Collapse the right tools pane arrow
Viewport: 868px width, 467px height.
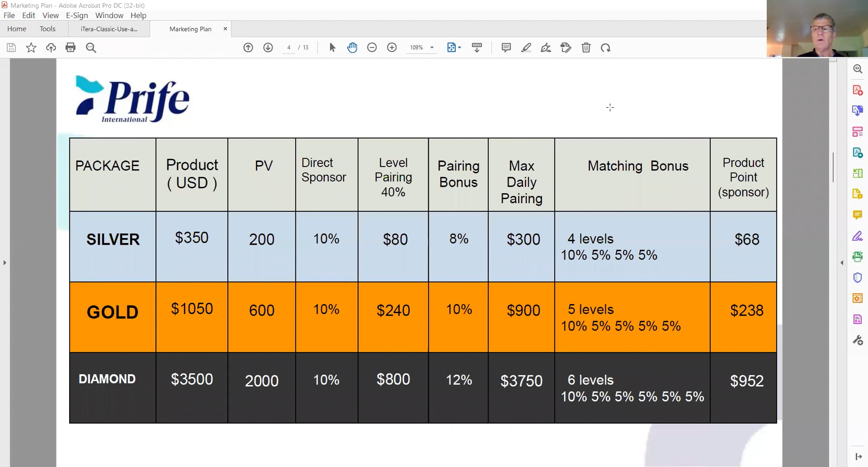tap(842, 262)
